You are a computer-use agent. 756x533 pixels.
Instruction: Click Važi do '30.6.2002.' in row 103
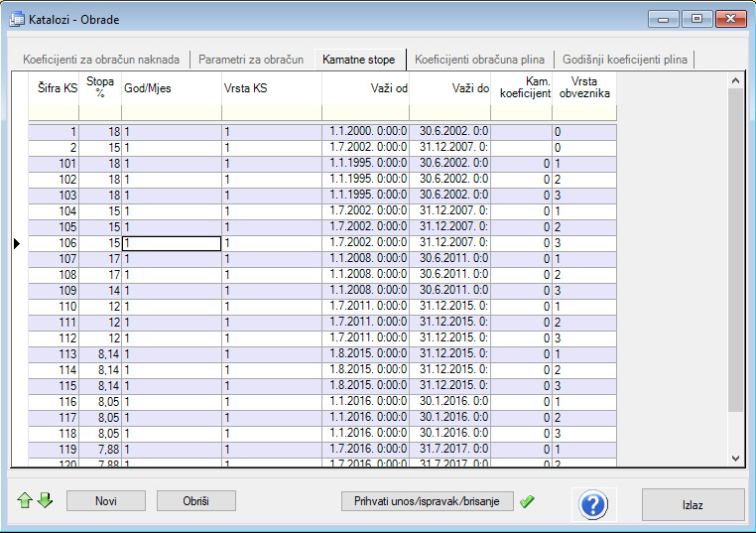(450, 196)
